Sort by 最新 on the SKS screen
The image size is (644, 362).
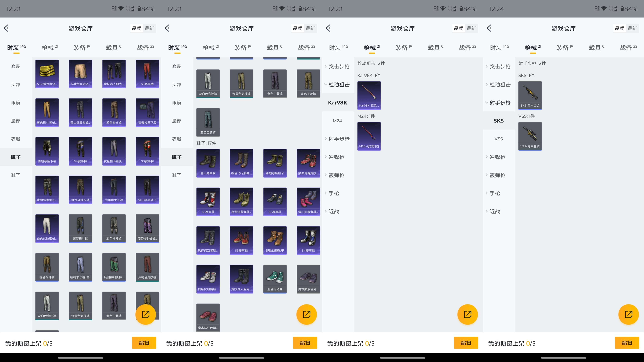632,28
